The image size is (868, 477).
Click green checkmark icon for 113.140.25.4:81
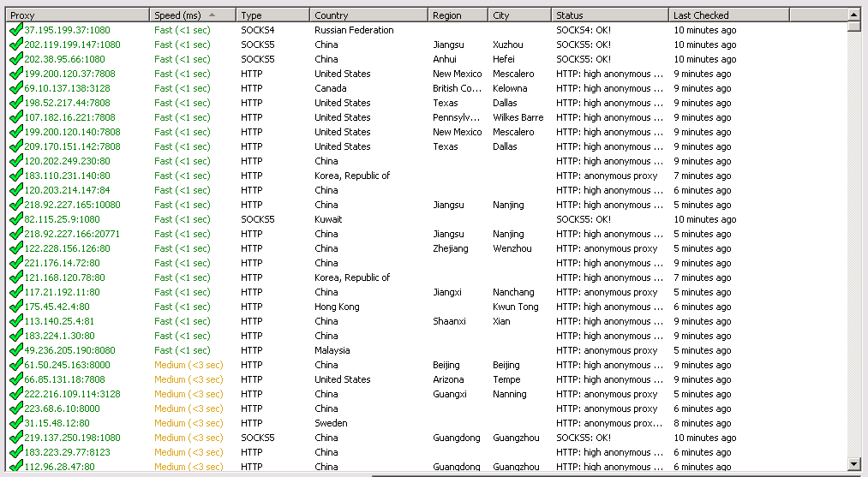pyautogui.click(x=16, y=320)
